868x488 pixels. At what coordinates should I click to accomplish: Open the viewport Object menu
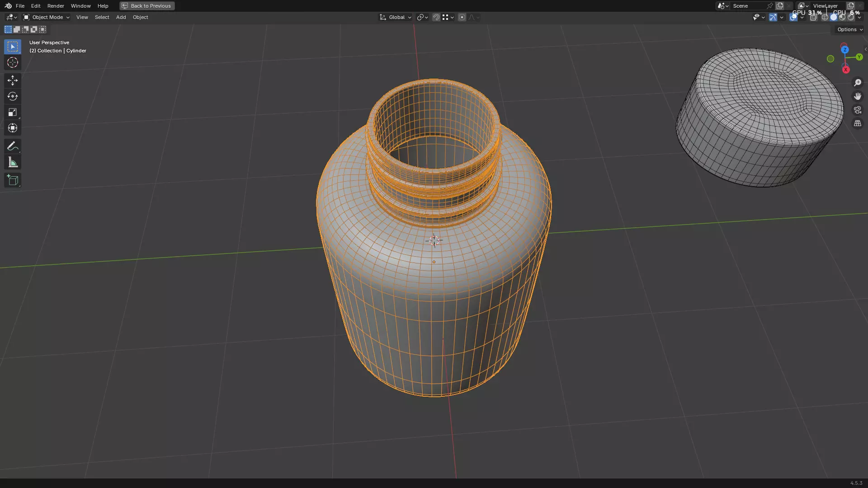point(140,17)
